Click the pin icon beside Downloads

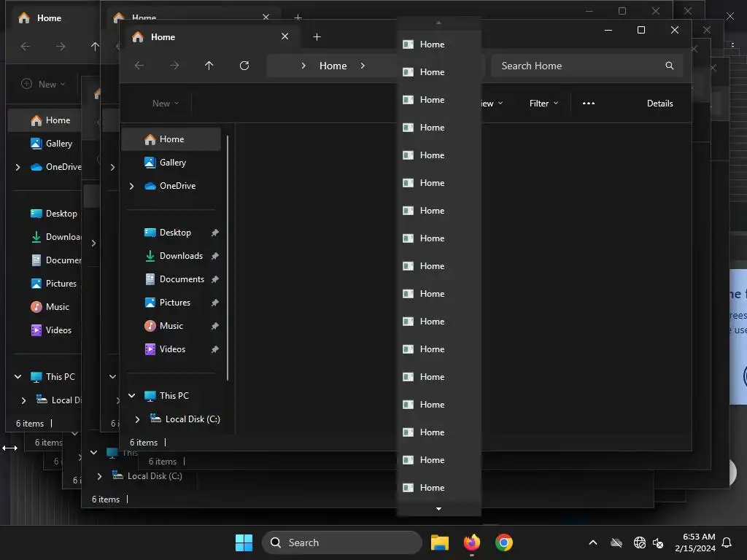(215, 256)
